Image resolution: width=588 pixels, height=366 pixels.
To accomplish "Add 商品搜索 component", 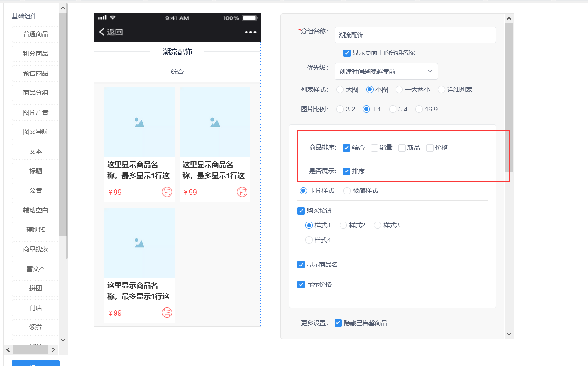I will coord(35,249).
